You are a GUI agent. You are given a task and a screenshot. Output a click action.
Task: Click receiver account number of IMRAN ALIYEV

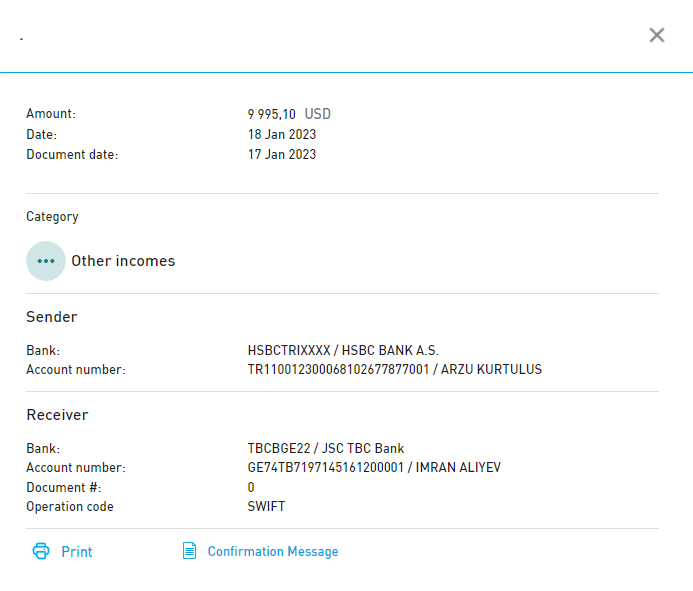point(374,468)
